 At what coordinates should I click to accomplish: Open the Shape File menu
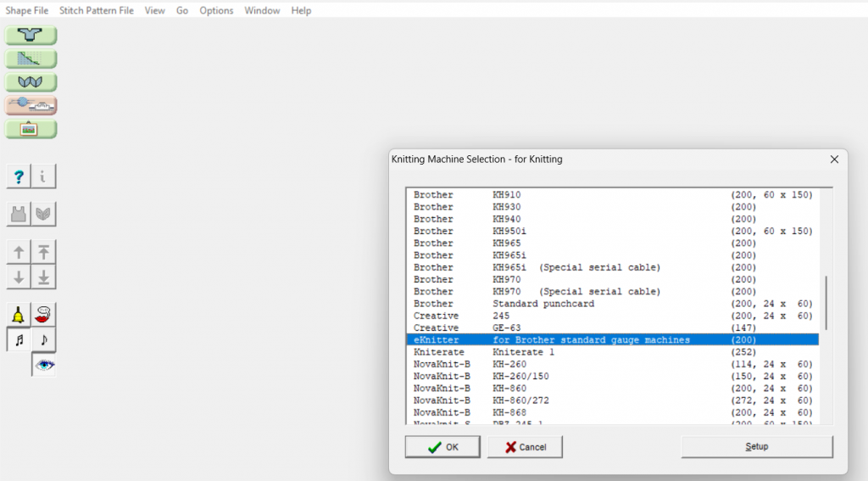pos(27,10)
